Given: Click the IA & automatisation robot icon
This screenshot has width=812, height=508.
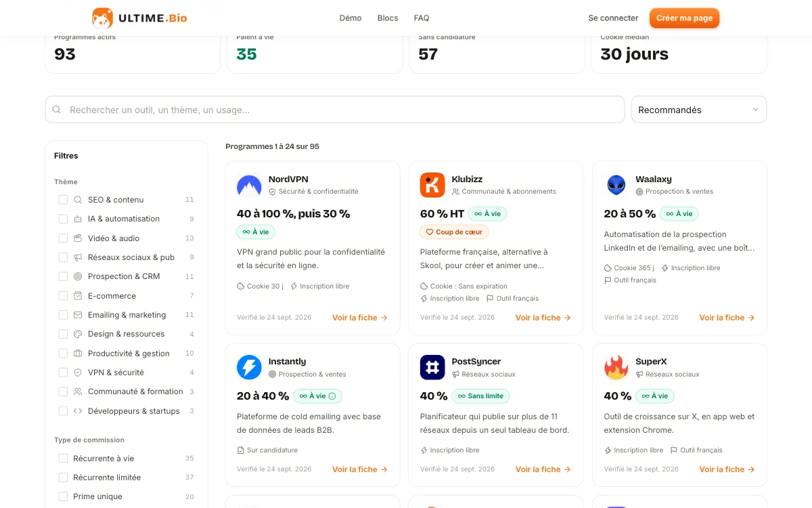Looking at the screenshot, I should point(78,219).
